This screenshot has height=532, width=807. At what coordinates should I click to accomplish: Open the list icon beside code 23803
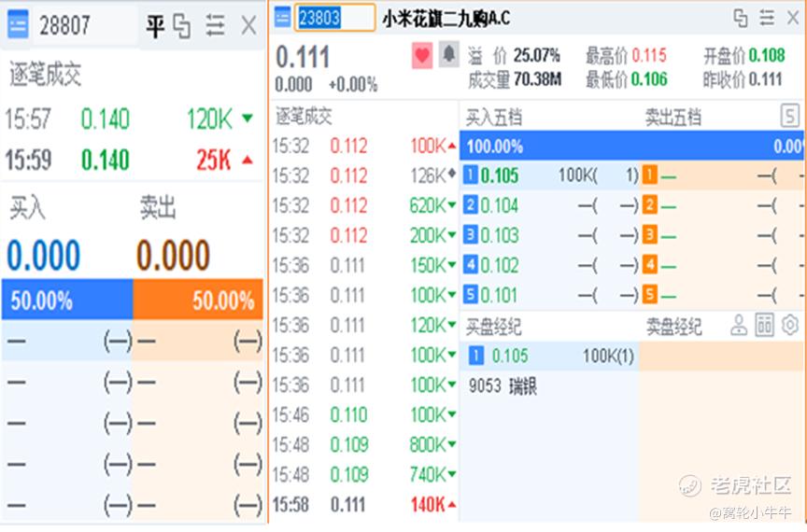283,17
